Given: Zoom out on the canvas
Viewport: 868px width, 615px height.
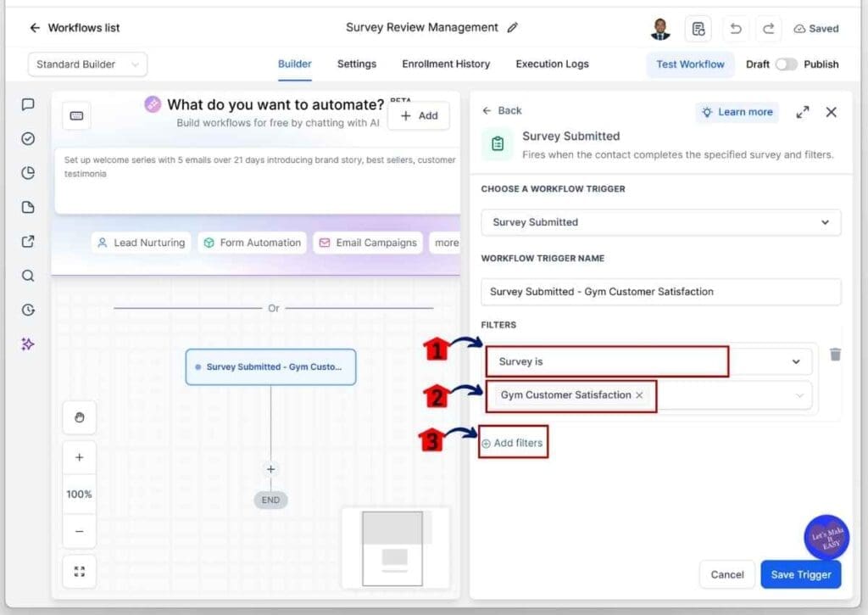Looking at the screenshot, I should coord(79,531).
